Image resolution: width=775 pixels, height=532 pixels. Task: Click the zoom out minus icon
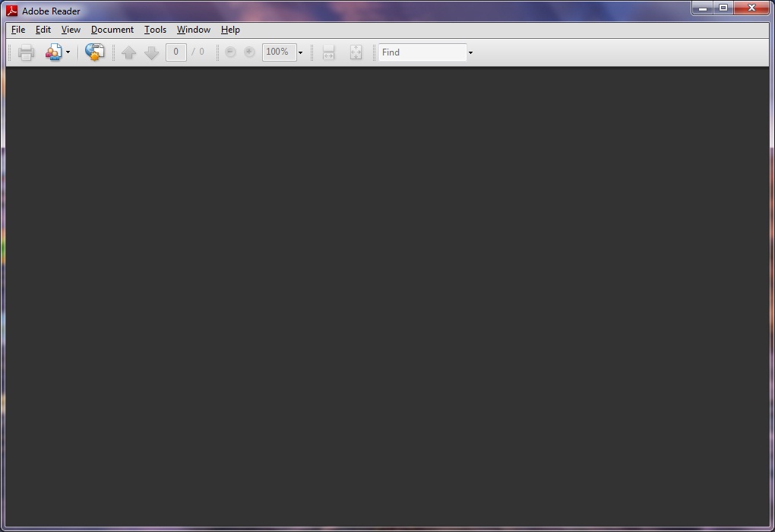coord(230,52)
